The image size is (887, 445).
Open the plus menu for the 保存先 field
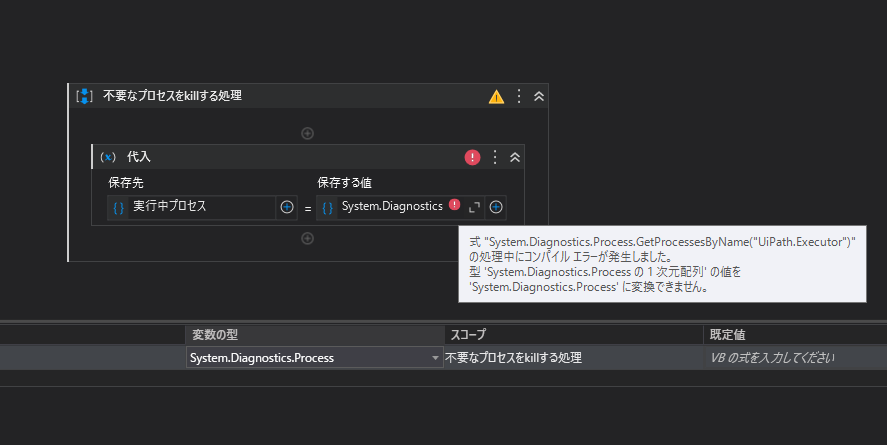287,208
